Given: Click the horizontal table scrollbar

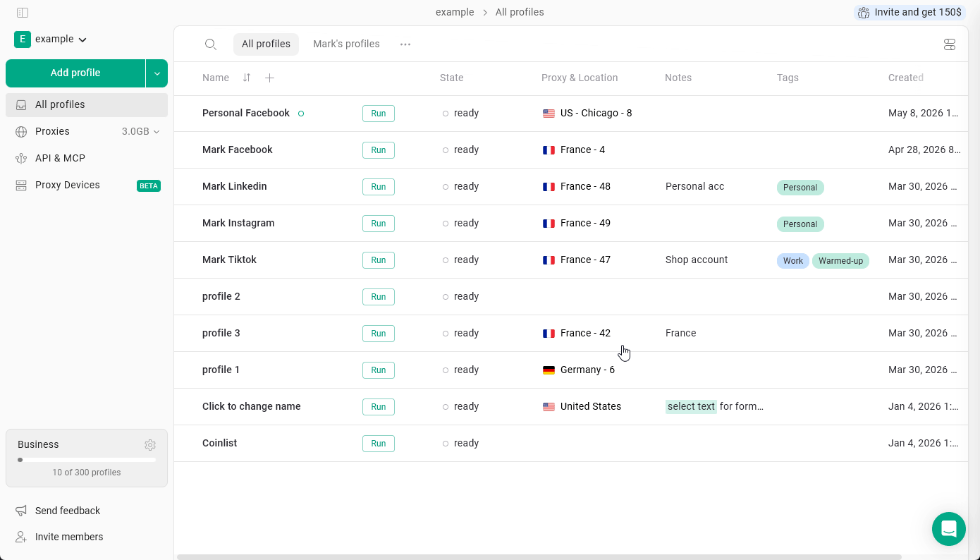Looking at the screenshot, I should [x=539, y=557].
